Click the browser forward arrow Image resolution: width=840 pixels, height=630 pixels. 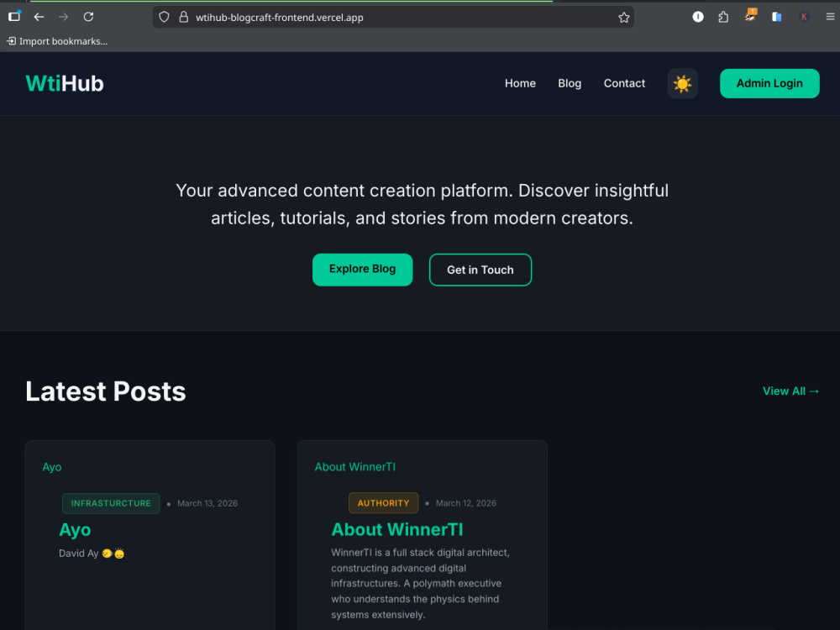pyautogui.click(x=63, y=17)
